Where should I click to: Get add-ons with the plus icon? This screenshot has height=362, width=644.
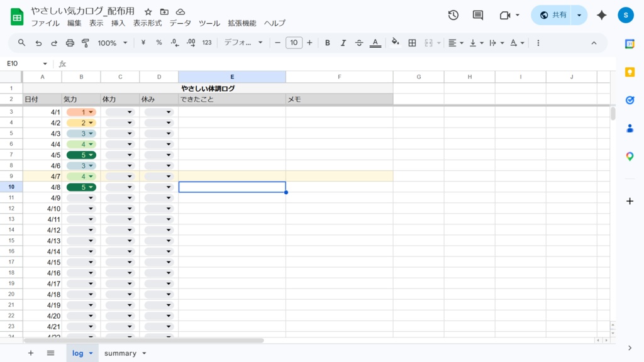coord(630,201)
